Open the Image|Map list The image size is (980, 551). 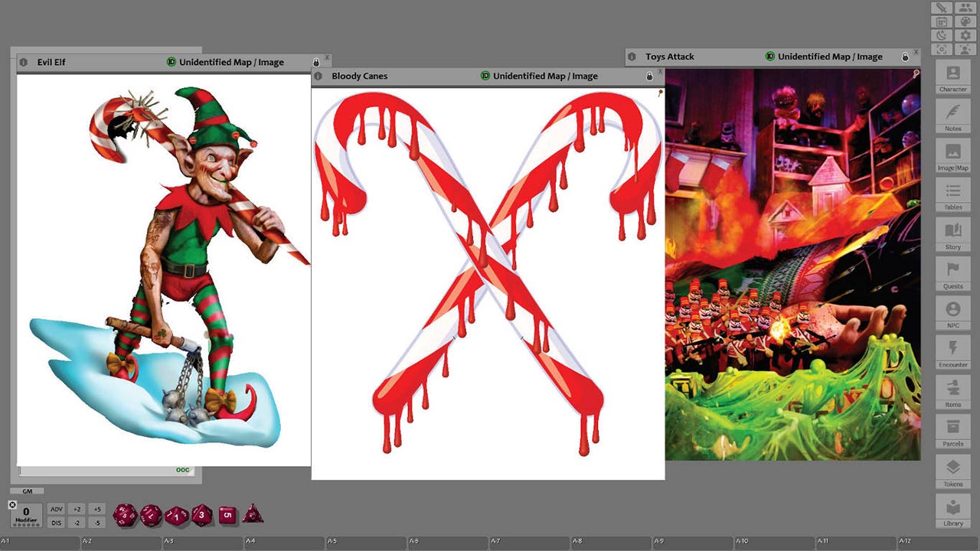pos(952,156)
